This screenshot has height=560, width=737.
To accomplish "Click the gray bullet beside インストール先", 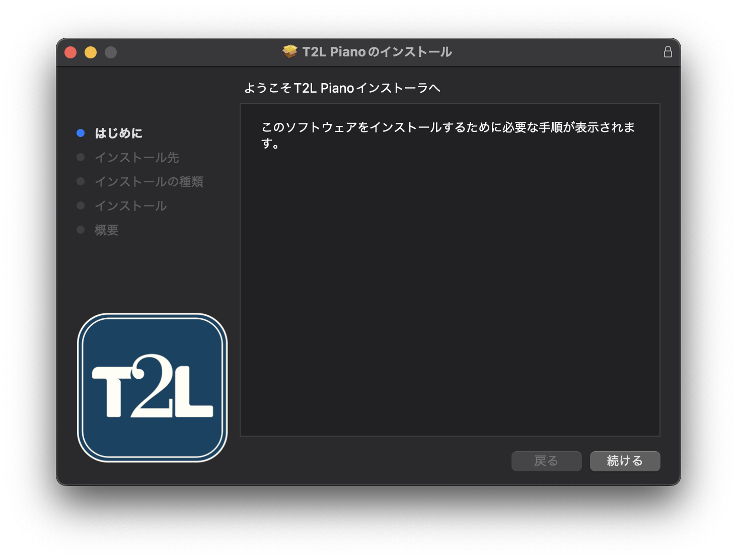I will tap(81, 157).
